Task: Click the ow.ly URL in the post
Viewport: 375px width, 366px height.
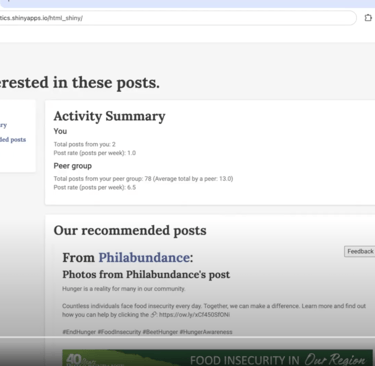Action: click(194, 315)
